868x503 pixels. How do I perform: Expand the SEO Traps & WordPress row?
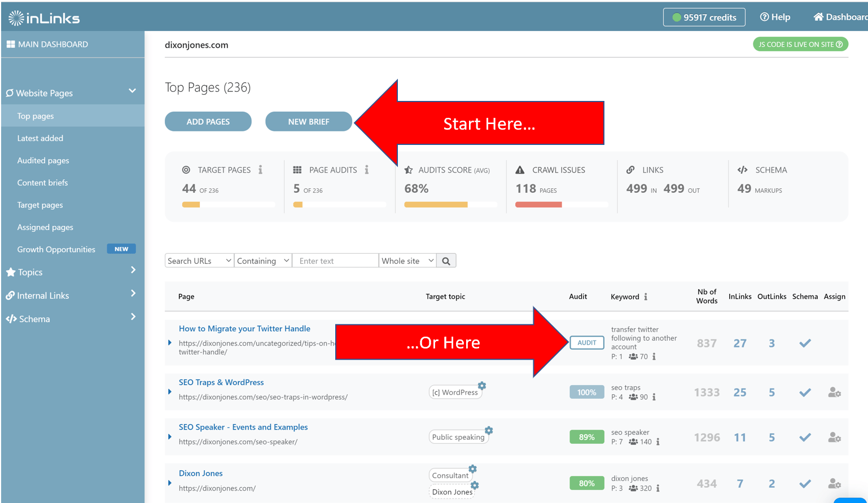[170, 391]
